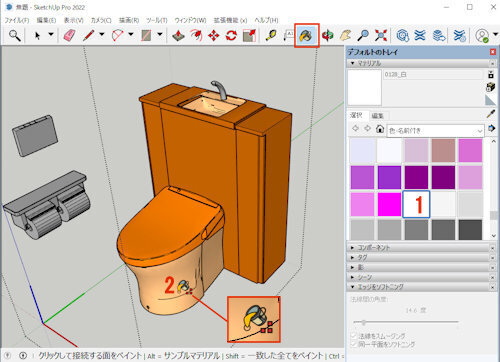Pick the pink Eraser tool
Viewport: 500px width, 362px height.
pyautogui.click(x=69, y=35)
